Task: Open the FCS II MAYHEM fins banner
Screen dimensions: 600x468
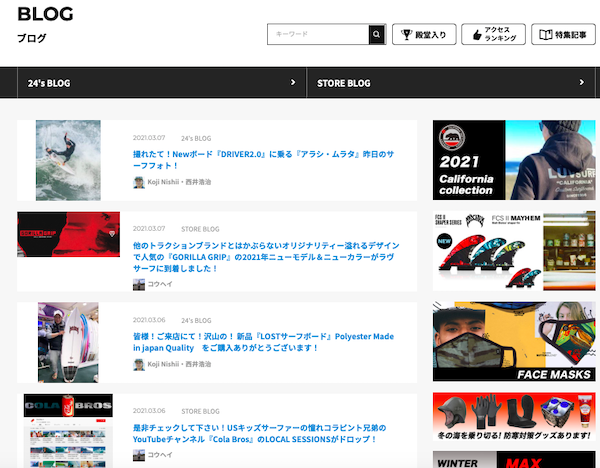Action: click(514, 251)
